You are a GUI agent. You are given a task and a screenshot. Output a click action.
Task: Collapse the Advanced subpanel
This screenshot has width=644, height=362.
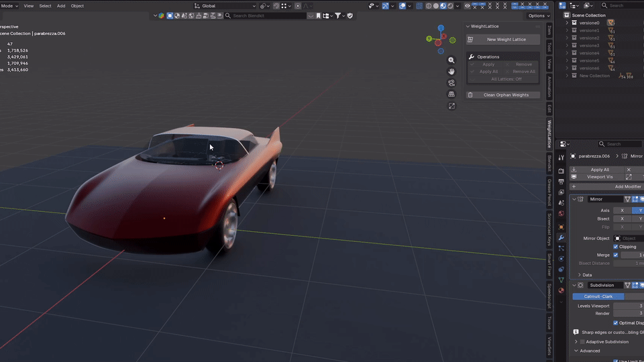[576, 351]
